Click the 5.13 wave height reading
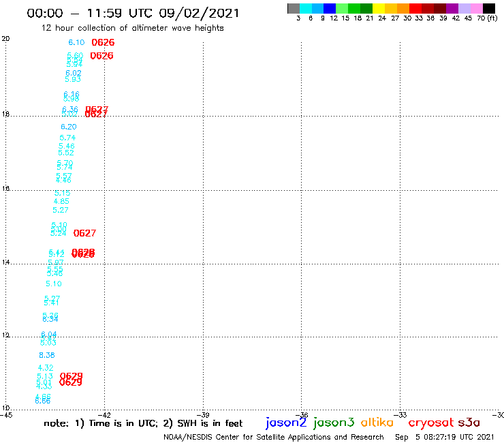Viewport: 504px width, 443px height. tap(45, 376)
